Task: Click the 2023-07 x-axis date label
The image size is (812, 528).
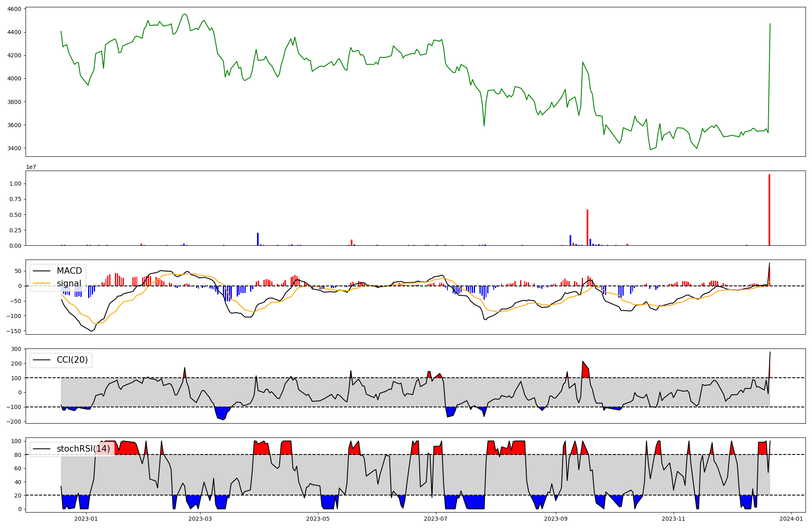Action: coord(436,519)
